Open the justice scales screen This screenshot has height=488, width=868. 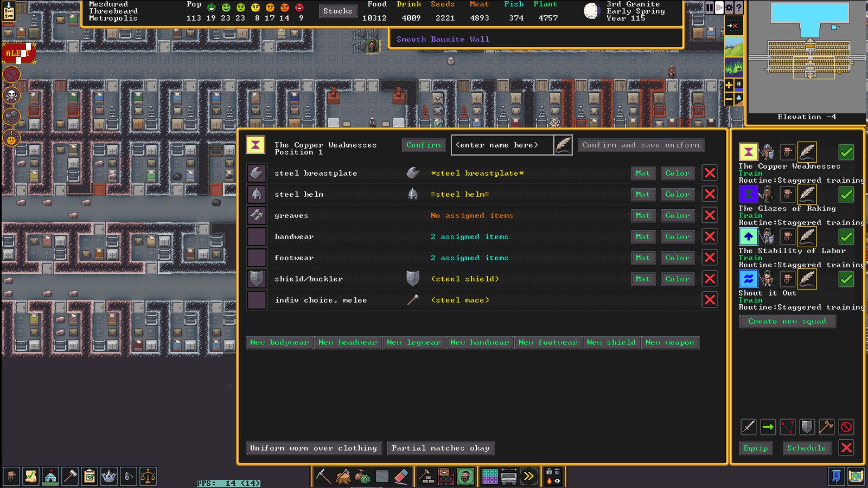[x=148, y=477]
